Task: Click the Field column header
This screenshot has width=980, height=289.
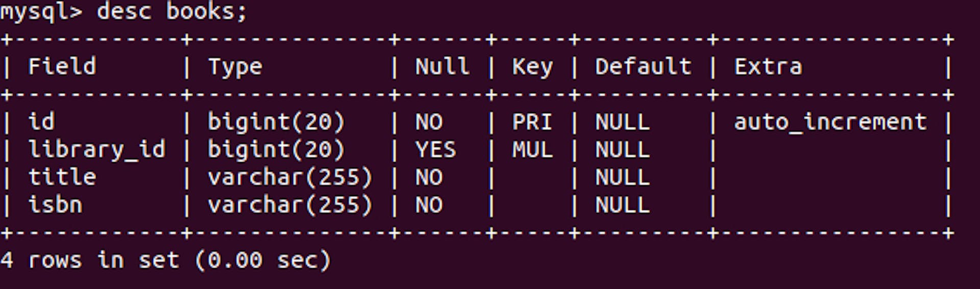Action: tap(62, 66)
